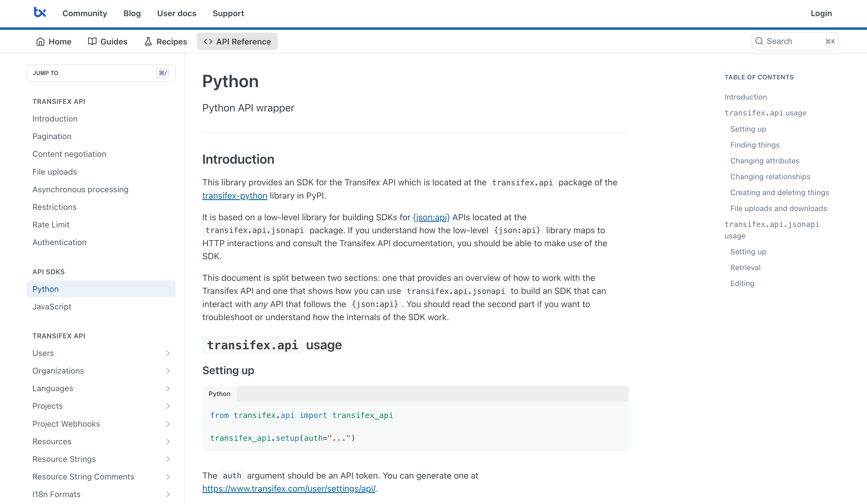Jump to transifex.api.jsonapi usage in contents
This screenshot has height=504, width=867.
[x=772, y=230]
